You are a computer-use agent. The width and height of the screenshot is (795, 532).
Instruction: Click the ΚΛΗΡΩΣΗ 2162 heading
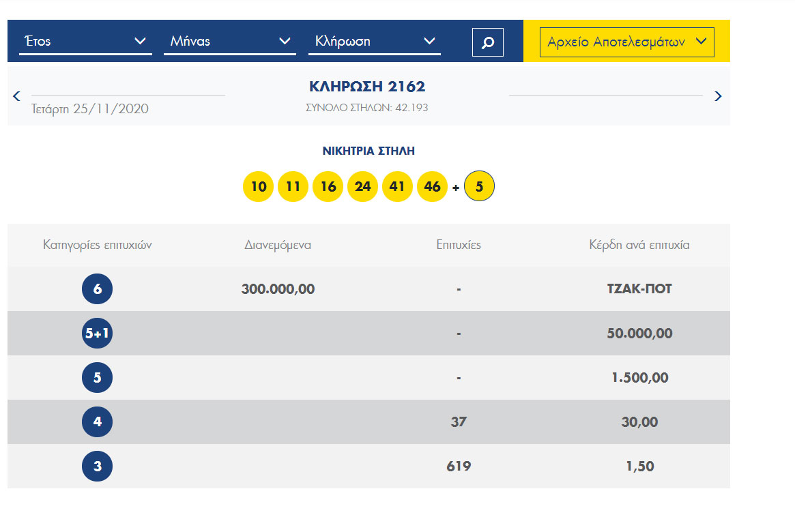click(367, 87)
